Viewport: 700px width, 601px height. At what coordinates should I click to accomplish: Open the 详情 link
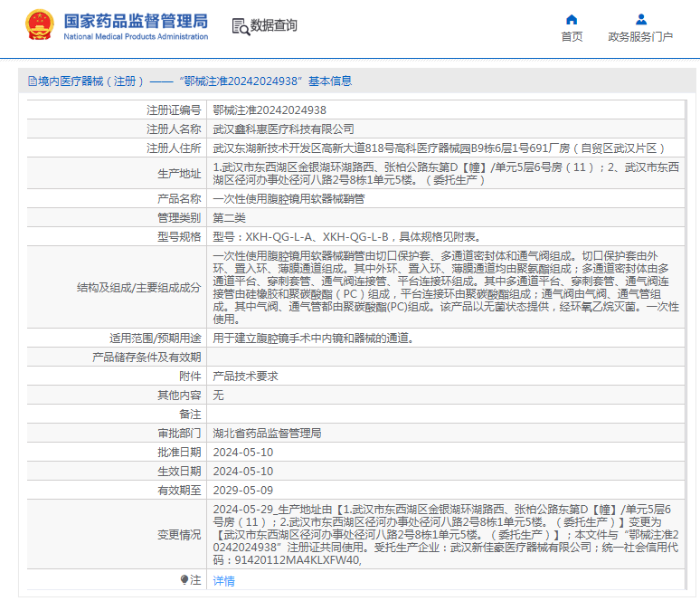click(223, 580)
